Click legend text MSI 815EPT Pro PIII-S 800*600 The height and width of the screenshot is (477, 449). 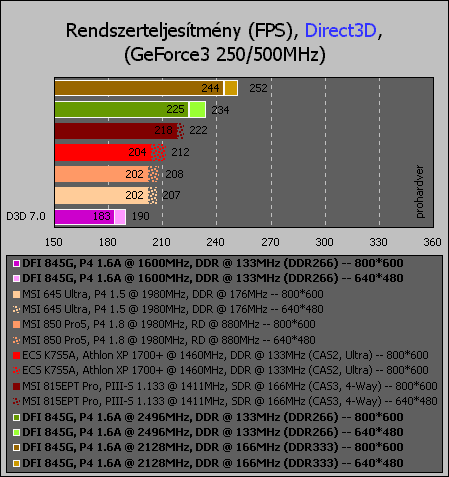point(230,386)
